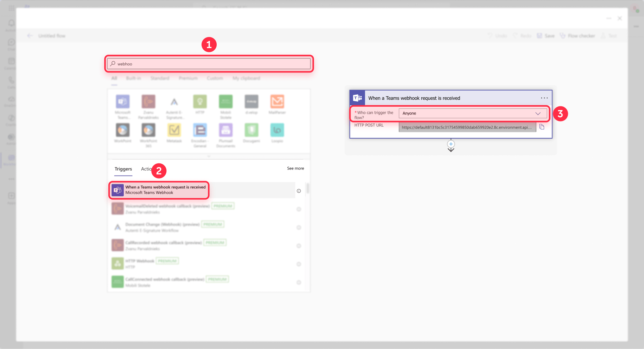Screen dimensions: 644x349
Task: Choose the WorkPoint connector icon
Action: point(123,130)
